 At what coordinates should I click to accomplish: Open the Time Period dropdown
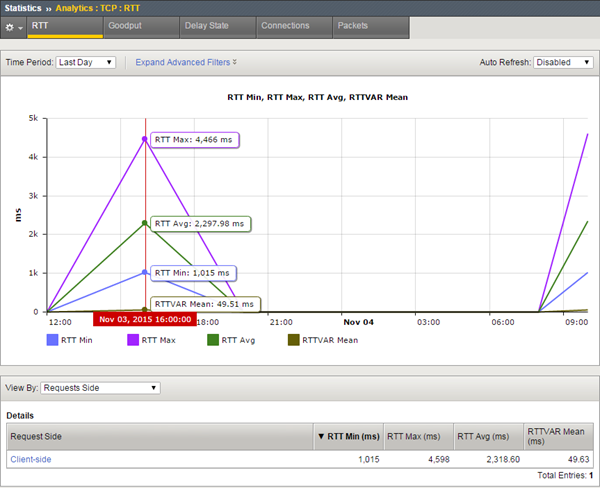86,62
